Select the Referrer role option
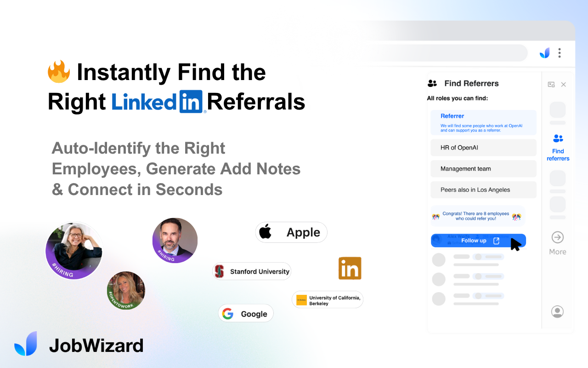The width and height of the screenshot is (588, 368). click(x=483, y=122)
